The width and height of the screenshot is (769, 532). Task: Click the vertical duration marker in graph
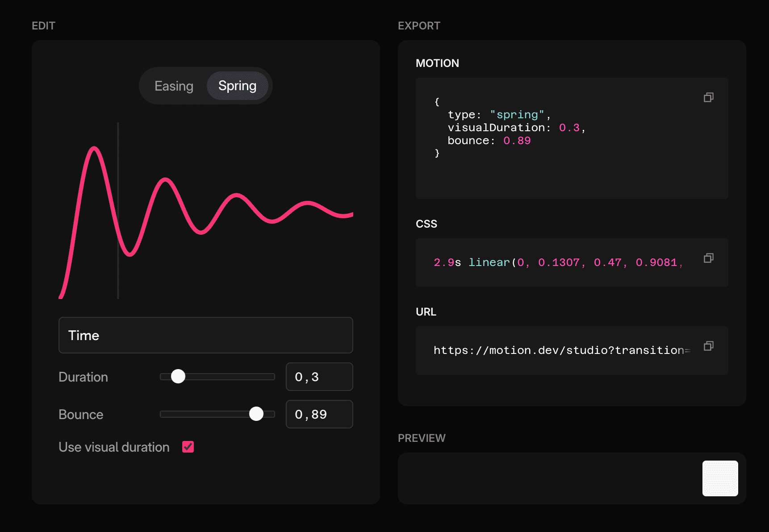(118, 277)
